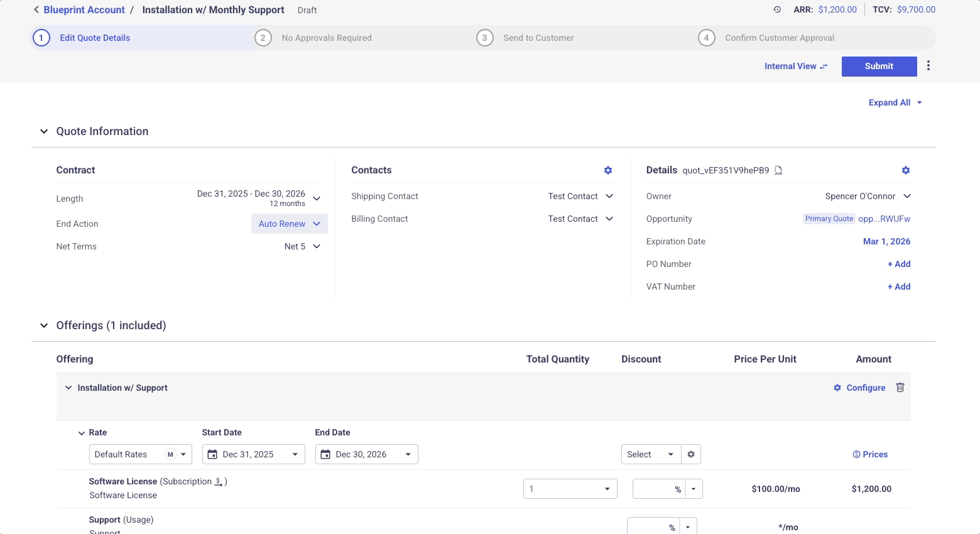Collapse Installation w/ Support row
The width and height of the screenshot is (980, 534).
tap(68, 388)
